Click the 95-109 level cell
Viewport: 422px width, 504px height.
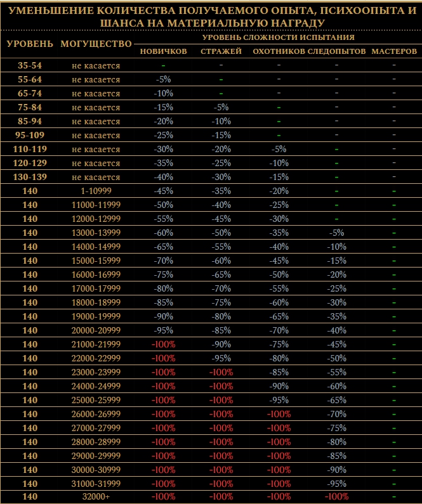tap(30, 135)
